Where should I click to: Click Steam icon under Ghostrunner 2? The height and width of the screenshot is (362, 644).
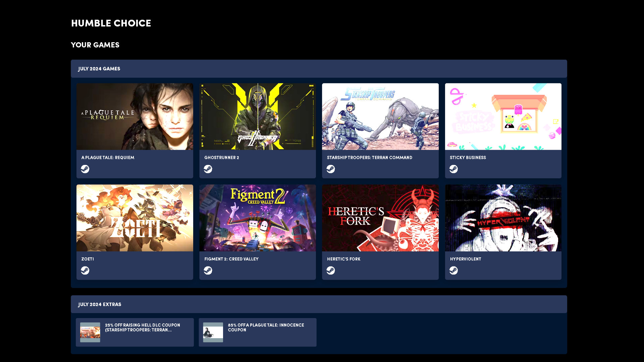pos(208,169)
